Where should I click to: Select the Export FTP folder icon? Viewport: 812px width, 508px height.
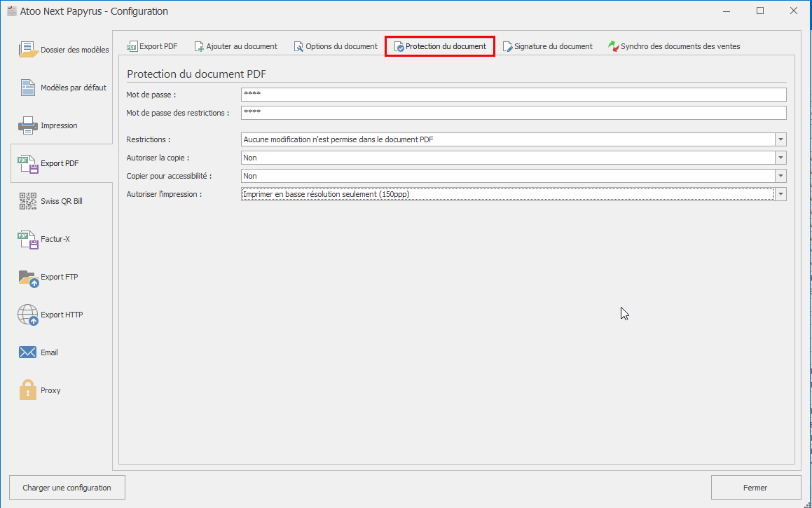(x=28, y=277)
